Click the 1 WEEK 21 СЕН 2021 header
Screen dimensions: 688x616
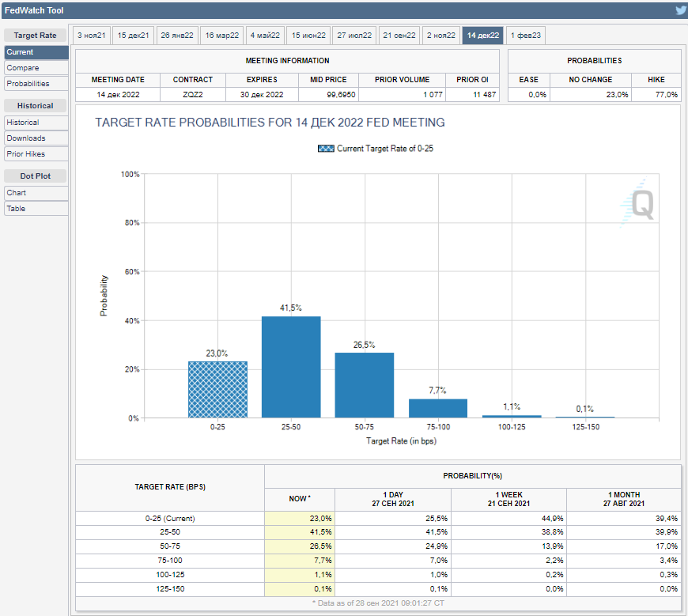click(508, 499)
